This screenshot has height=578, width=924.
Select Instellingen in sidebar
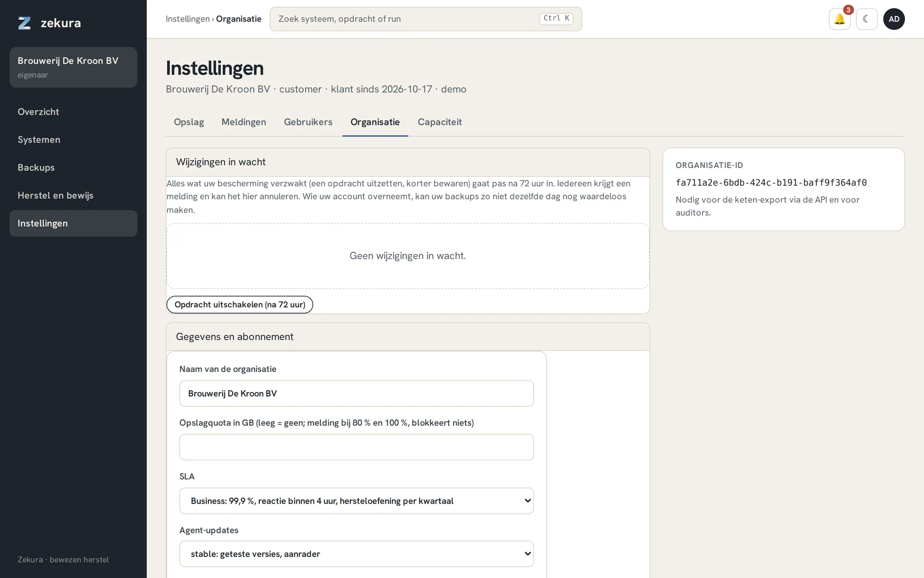(x=73, y=223)
